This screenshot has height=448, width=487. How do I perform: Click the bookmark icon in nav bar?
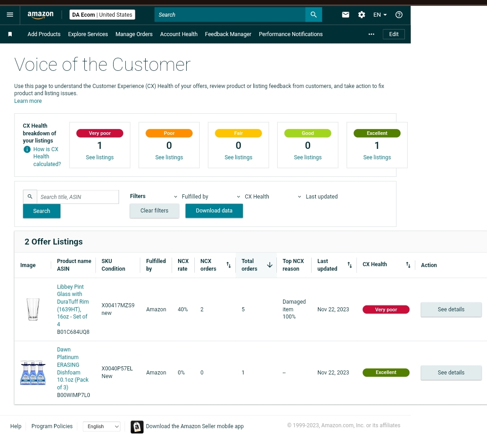click(10, 34)
